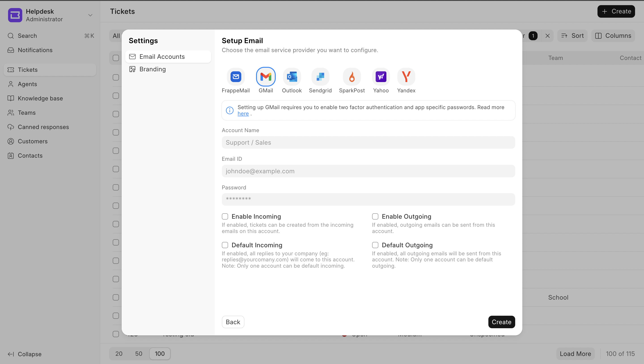The height and width of the screenshot is (364, 644).
Task: Tick the checkbox on the School ticket row
Action: tap(116, 297)
